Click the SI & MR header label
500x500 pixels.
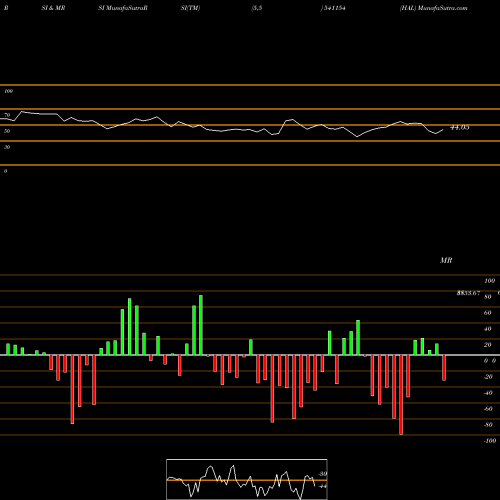click(53, 8)
